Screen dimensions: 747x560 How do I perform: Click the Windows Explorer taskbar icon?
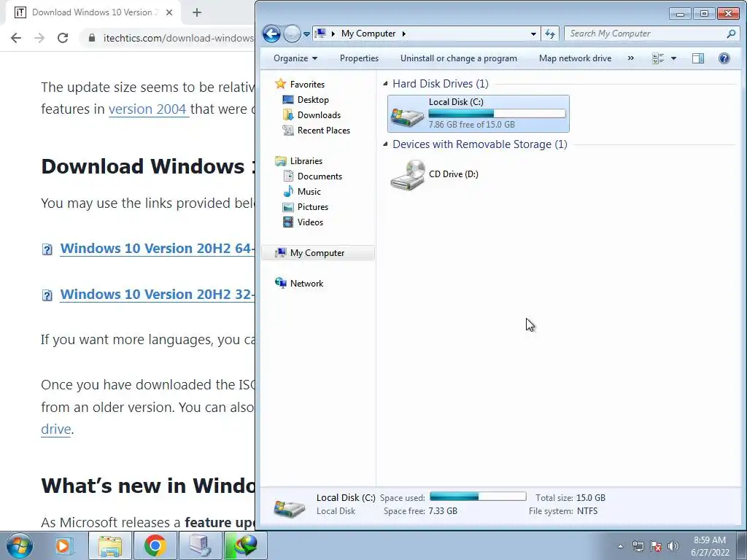click(x=110, y=545)
